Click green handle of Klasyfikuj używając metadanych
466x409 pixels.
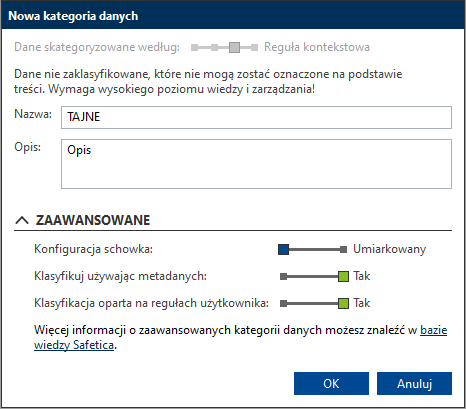(x=343, y=276)
